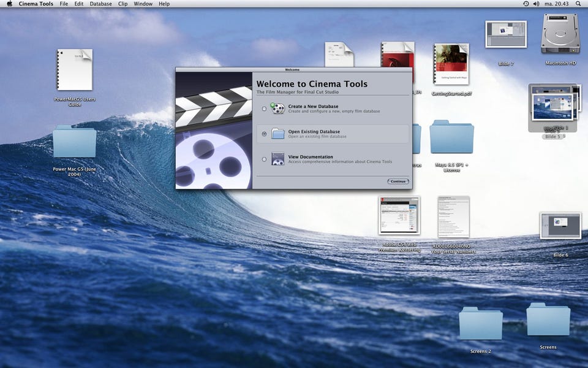588x368 pixels.
Task: Select the Power Mac G5 (June 2004) folder
Action: click(x=74, y=142)
